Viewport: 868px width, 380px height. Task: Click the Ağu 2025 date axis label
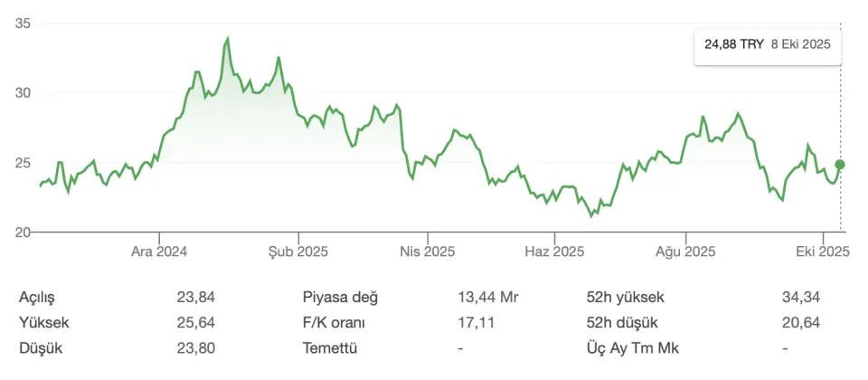click(x=685, y=252)
